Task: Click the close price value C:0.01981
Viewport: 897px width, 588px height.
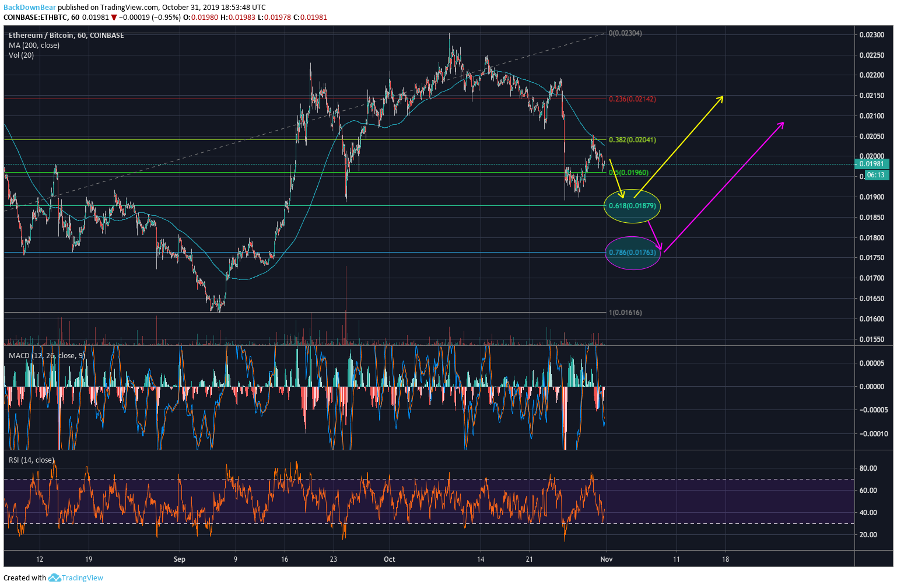Action: click(310, 17)
